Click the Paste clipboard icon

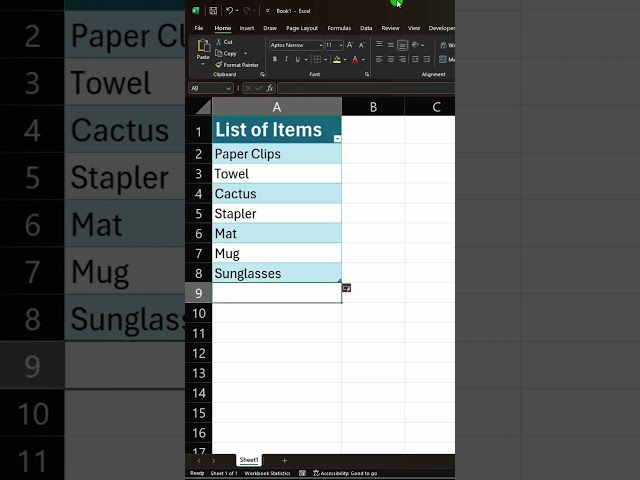point(203,46)
